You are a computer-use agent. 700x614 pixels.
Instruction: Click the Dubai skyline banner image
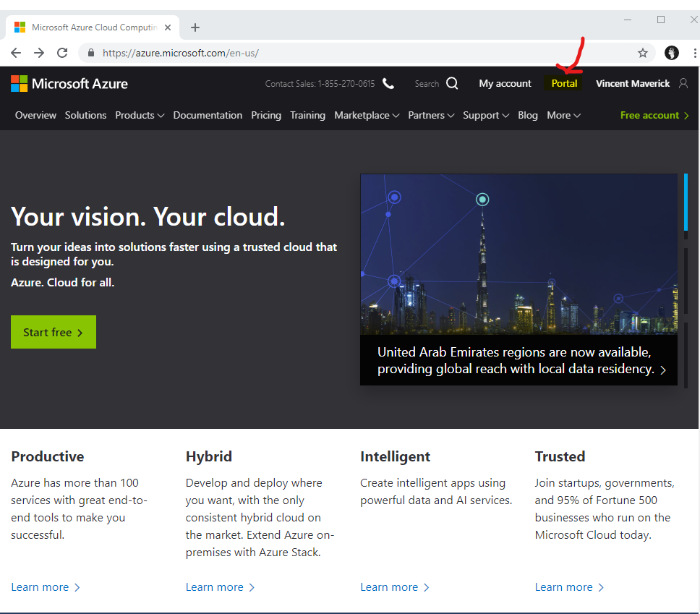click(518, 254)
